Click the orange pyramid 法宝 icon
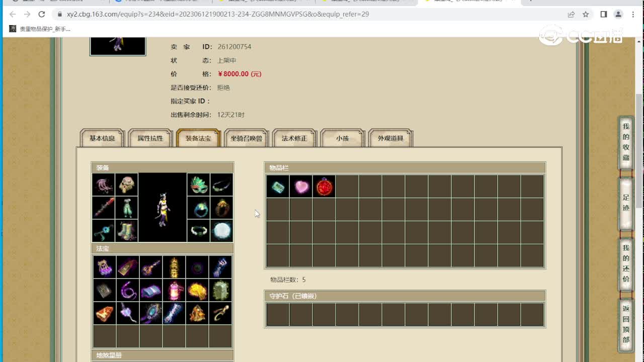The height and width of the screenshot is (362, 644). 197,313
